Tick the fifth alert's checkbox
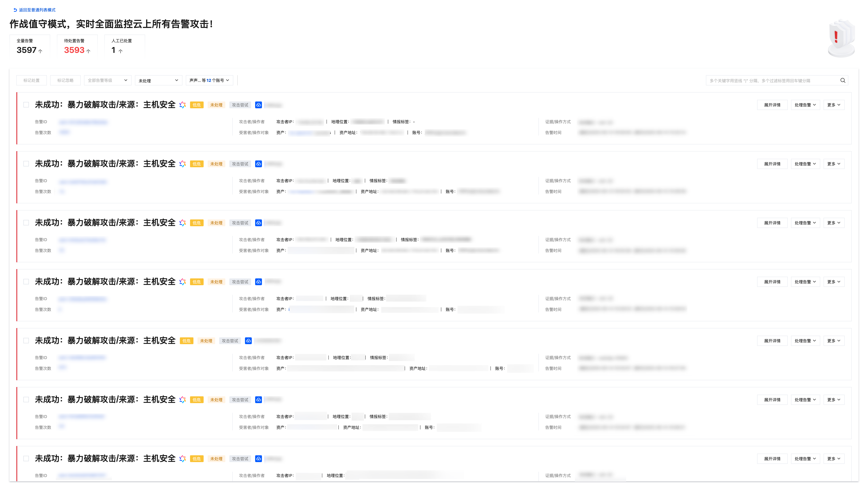This screenshot has width=868, height=488. click(26, 341)
